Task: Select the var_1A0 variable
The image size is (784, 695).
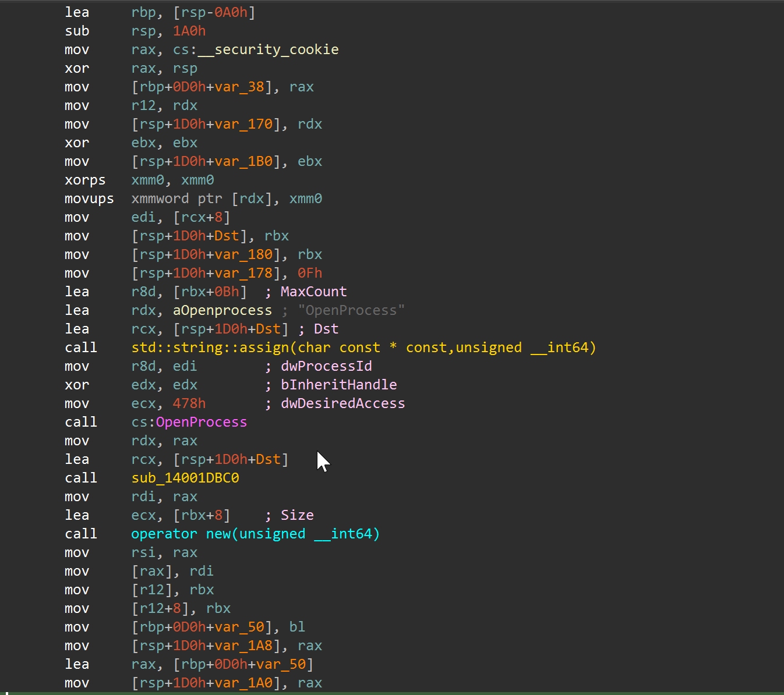Action: pos(243,683)
